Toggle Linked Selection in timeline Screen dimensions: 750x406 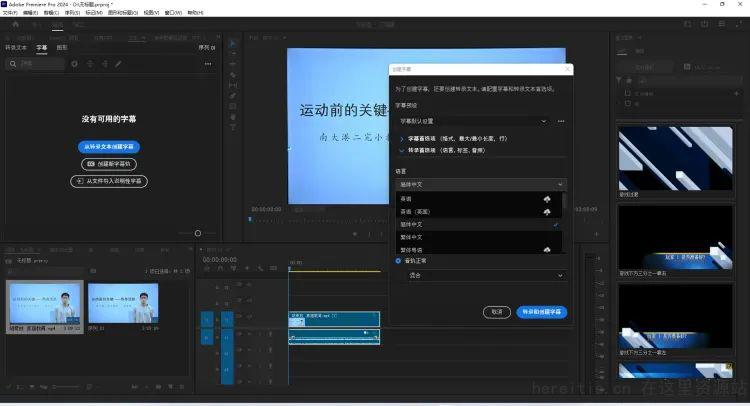coord(233,269)
